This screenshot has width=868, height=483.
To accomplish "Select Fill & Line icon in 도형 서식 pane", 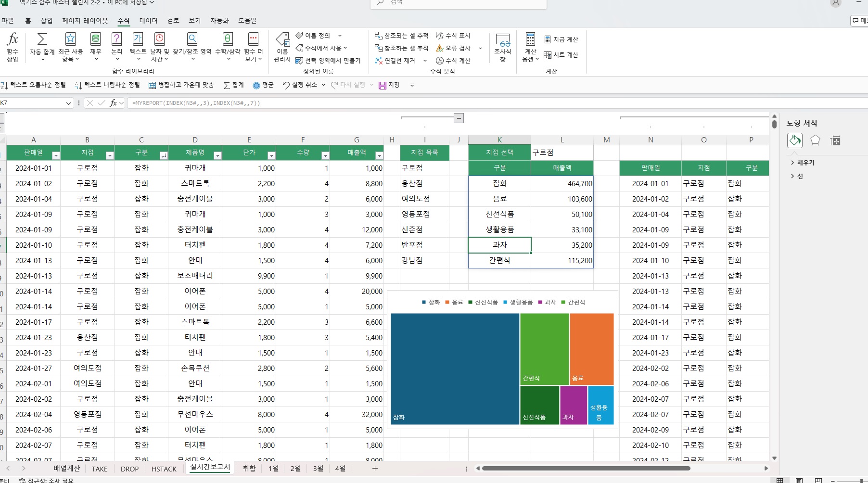I will coord(795,140).
